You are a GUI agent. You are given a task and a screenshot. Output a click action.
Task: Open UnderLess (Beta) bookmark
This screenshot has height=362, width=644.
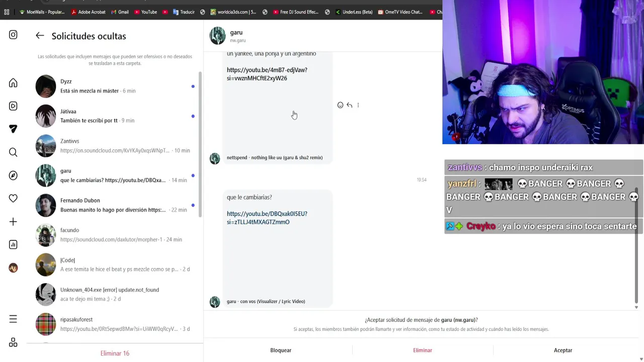pyautogui.click(x=353, y=12)
